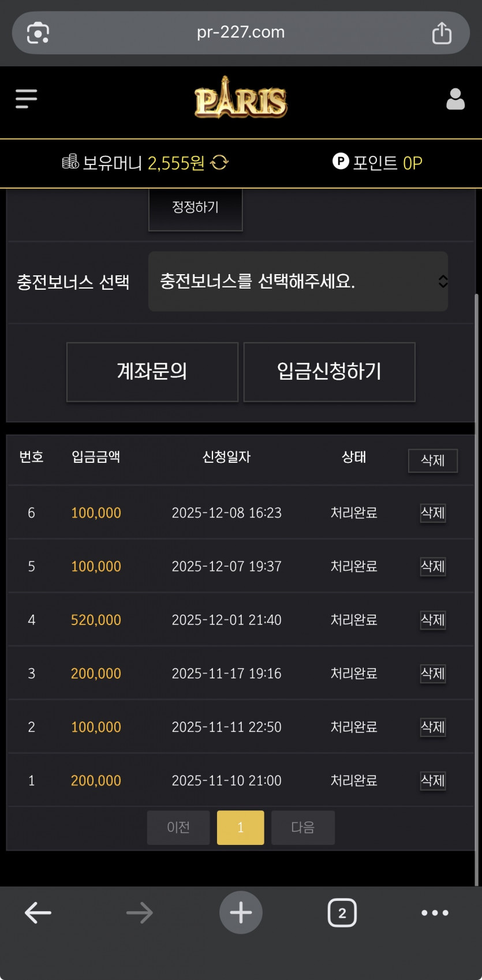The width and height of the screenshot is (482, 980).
Task: Tap the user profile icon
Action: [x=455, y=99]
